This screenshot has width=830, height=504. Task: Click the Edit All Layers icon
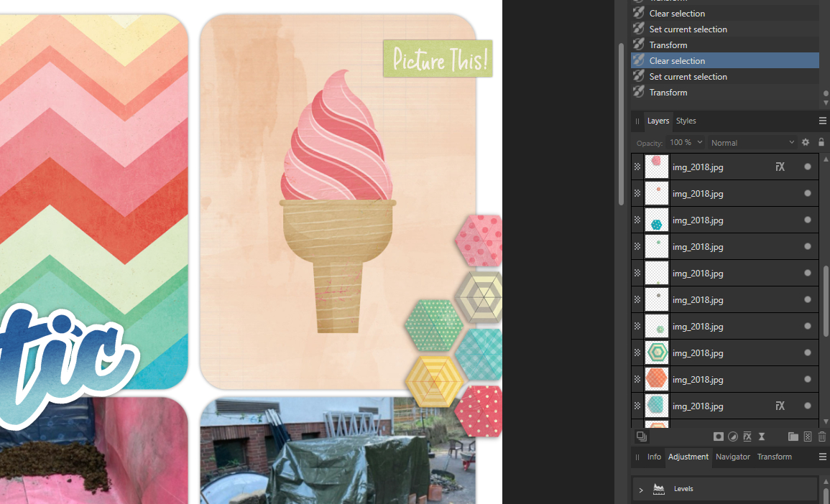(x=642, y=437)
